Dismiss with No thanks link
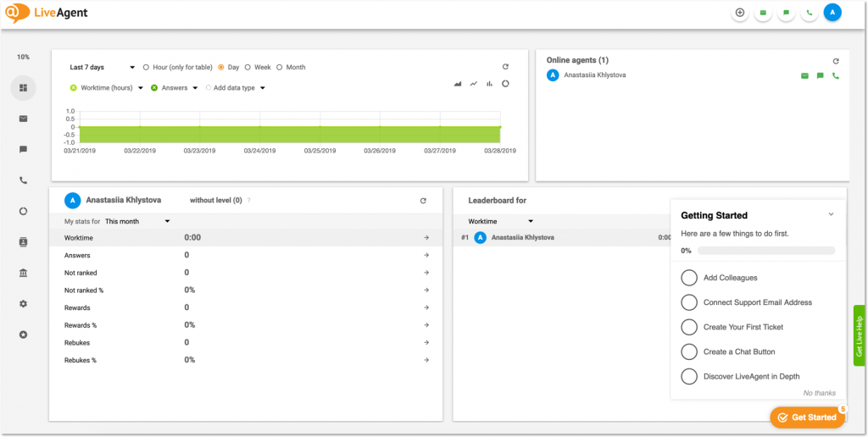Viewport: 868px width, 437px height. point(820,393)
